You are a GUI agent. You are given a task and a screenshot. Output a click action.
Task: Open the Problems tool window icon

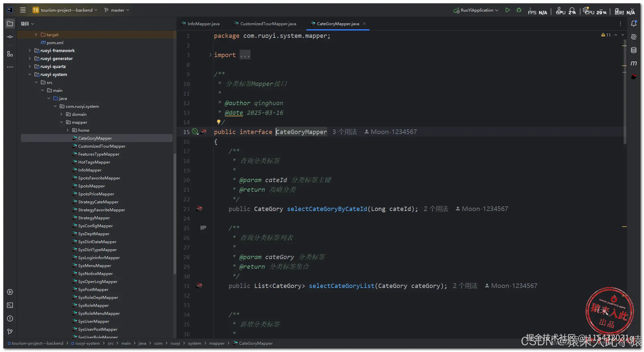[10, 318]
